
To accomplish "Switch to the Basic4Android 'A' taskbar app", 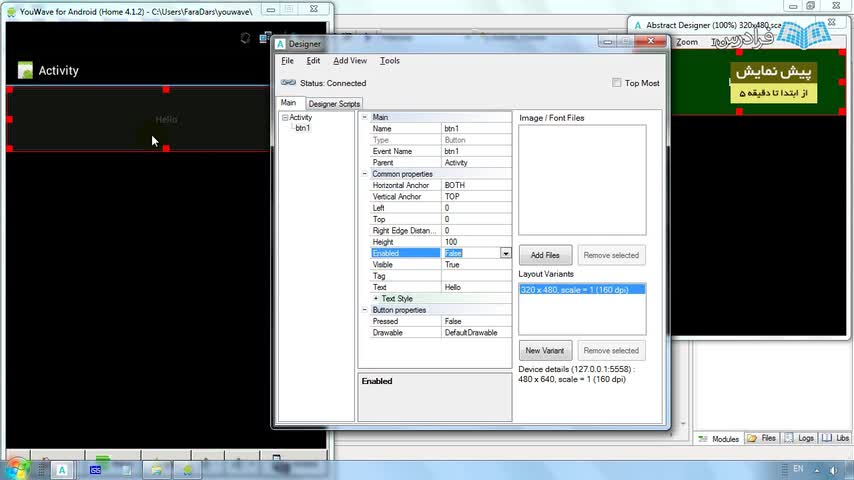I will tap(62, 470).
